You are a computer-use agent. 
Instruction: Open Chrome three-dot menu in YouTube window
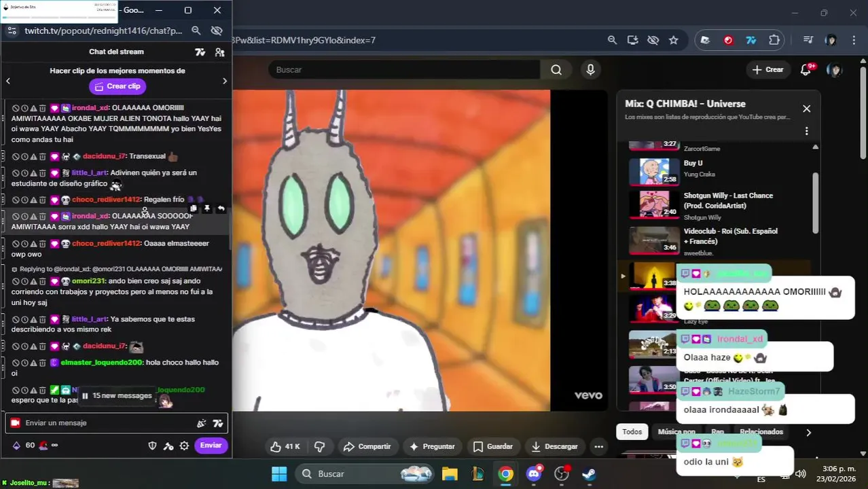click(854, 40)
